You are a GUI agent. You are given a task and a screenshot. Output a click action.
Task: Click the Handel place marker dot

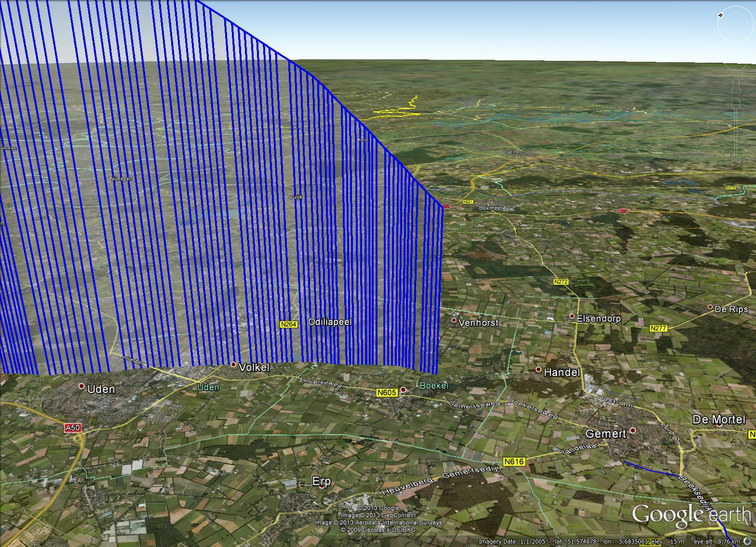(539, 370)
